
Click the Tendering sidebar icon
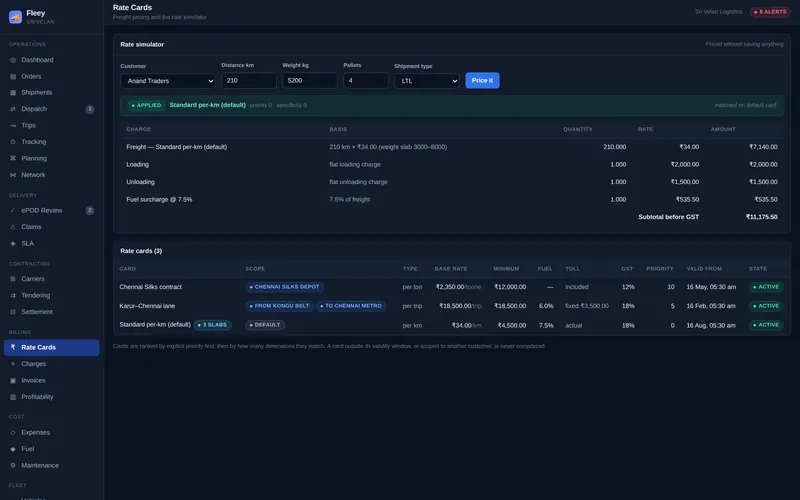[13, 295]
